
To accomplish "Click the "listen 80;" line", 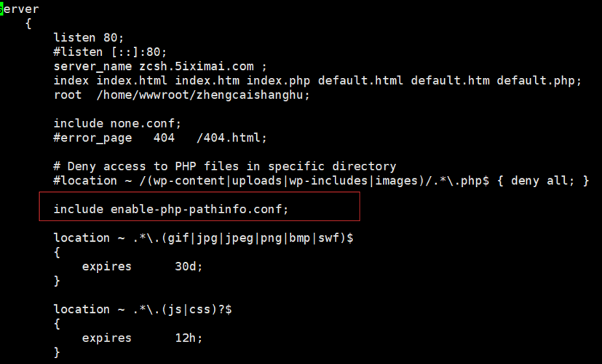I will tap(89, 38).
